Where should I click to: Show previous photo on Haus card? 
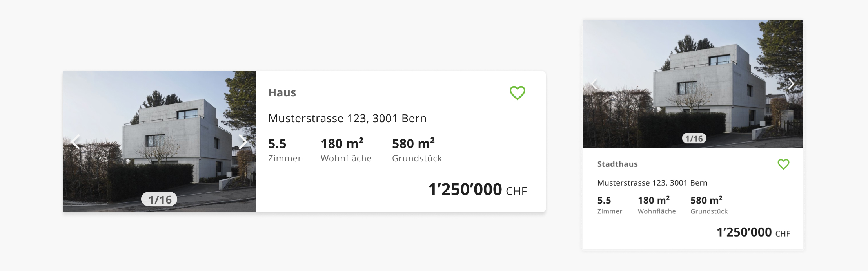tap(76, 141)
